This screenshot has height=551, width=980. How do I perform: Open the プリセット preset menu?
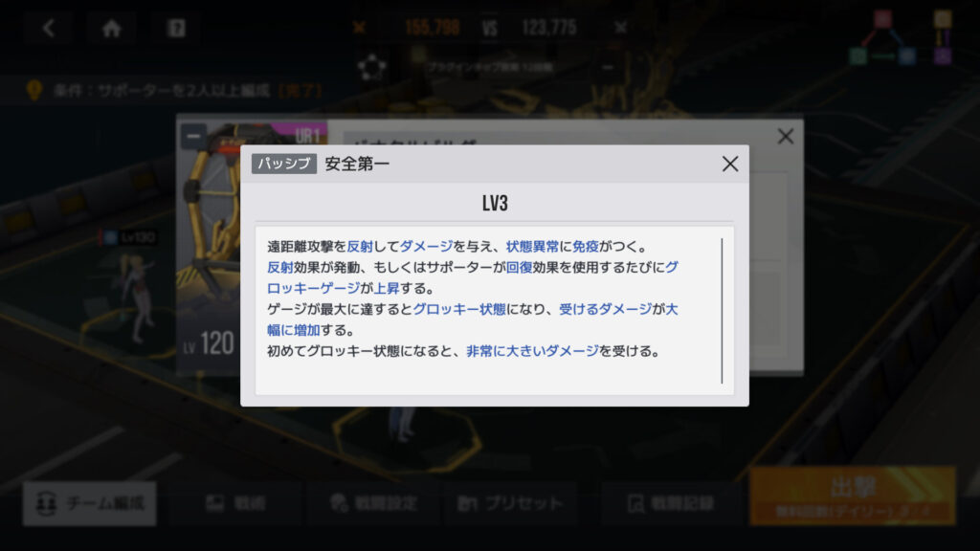[x=509, y=503]
